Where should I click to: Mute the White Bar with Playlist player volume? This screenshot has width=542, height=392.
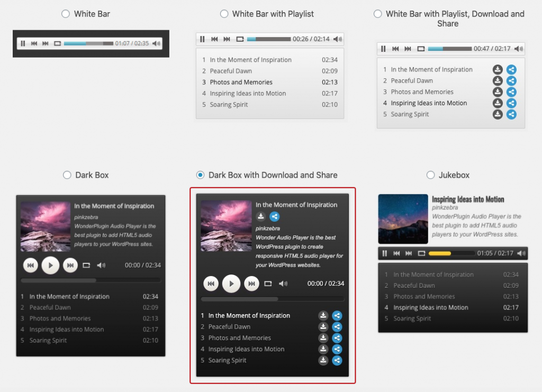click(x=337, y=39)
